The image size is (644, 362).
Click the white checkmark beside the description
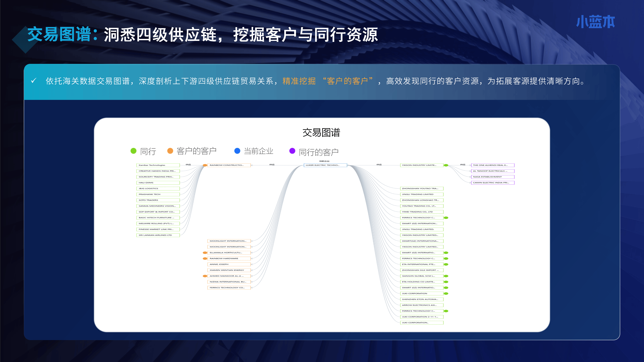click(34, 81)
